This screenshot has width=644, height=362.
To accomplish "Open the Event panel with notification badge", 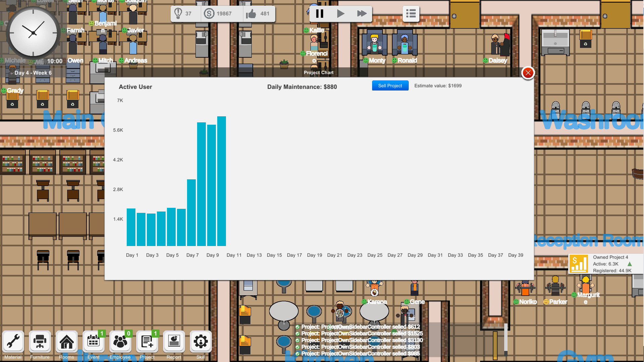I will point(93,342).
